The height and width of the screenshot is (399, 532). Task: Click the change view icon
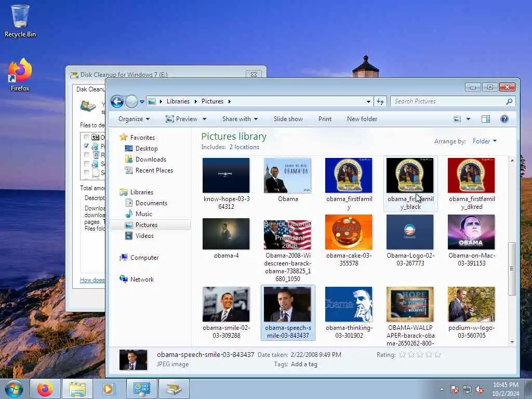pyautogui.click(x=457, y=119)
